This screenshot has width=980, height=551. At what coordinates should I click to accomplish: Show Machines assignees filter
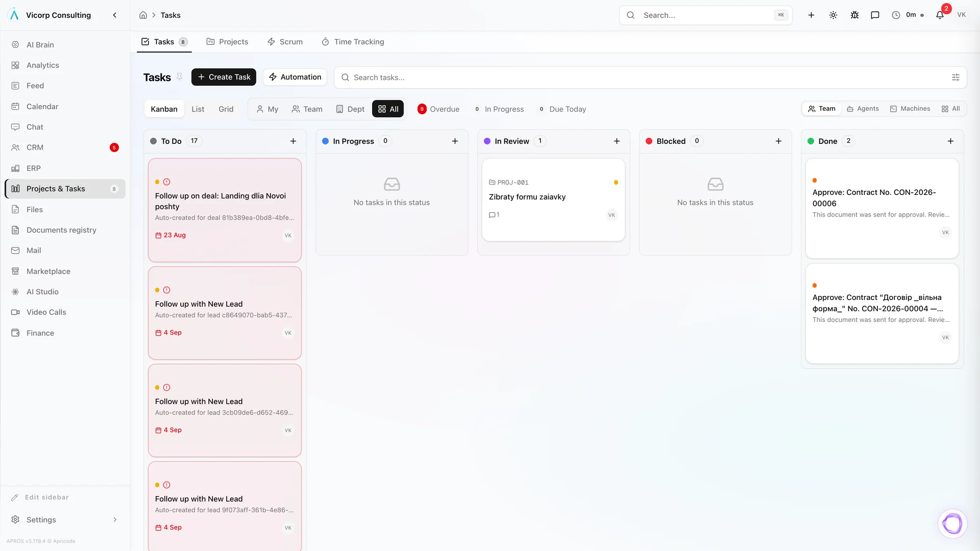910,109
